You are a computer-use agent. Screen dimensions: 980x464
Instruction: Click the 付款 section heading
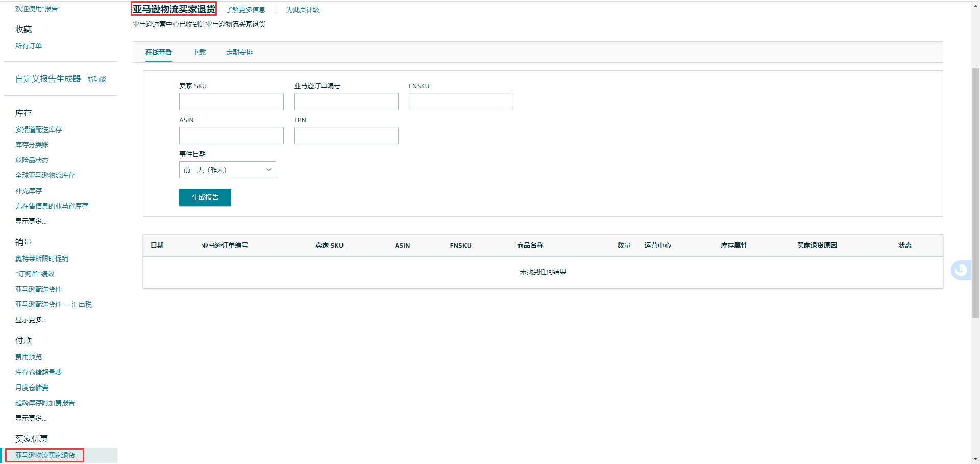click(23, 340)
